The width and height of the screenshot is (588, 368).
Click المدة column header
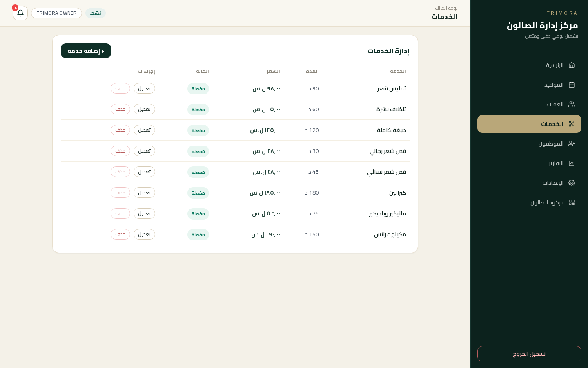[312, 71]
